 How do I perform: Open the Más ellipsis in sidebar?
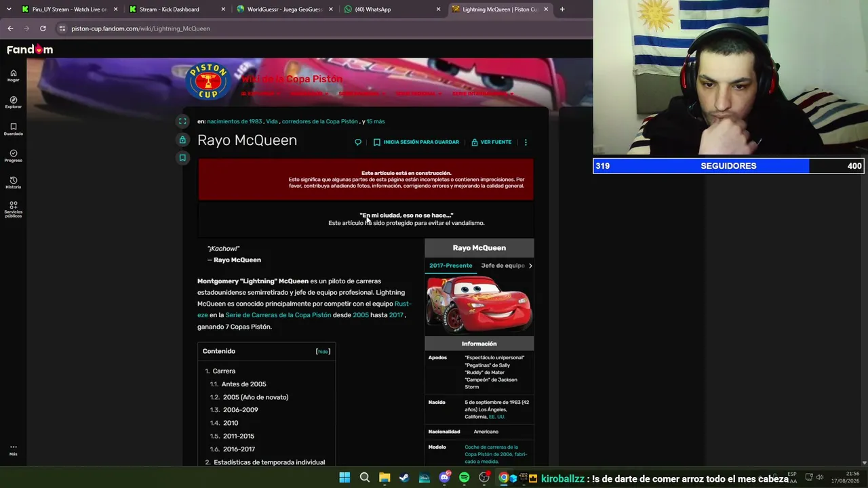click(13, 450)
